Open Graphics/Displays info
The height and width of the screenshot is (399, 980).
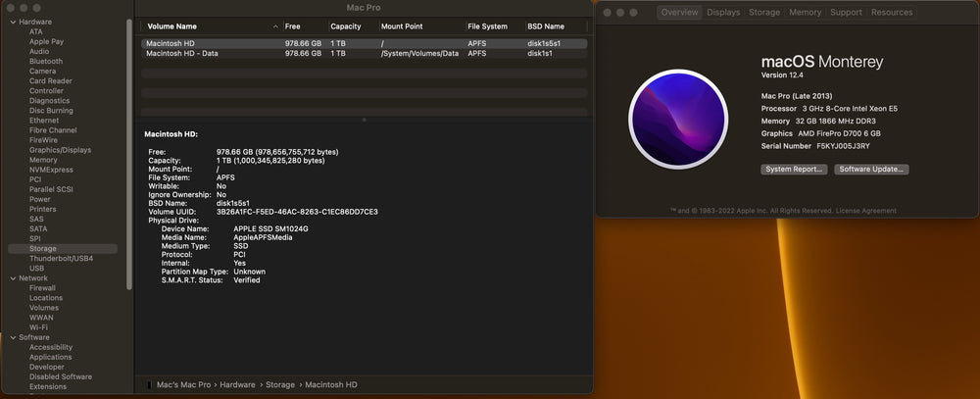[x=60, y=150]
